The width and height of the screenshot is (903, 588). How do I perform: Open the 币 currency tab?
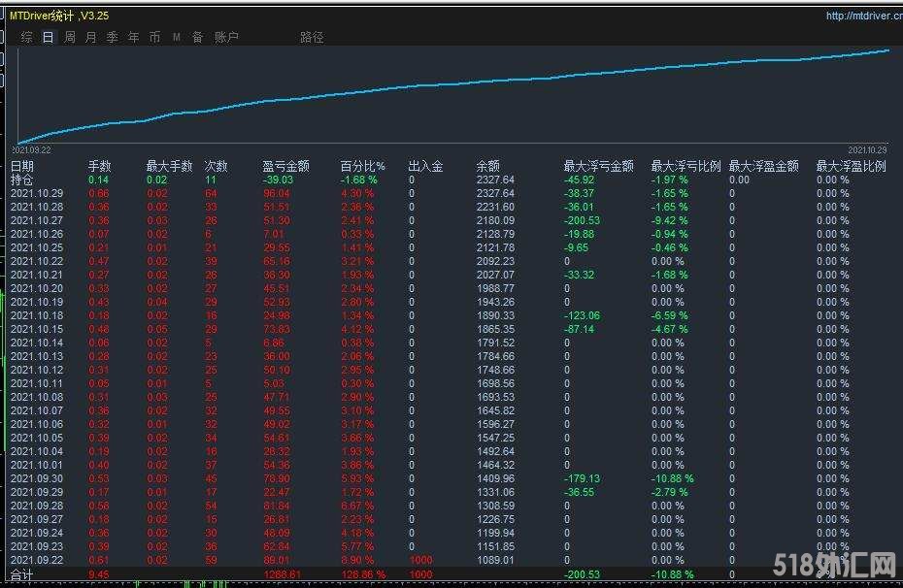(155, 38)
